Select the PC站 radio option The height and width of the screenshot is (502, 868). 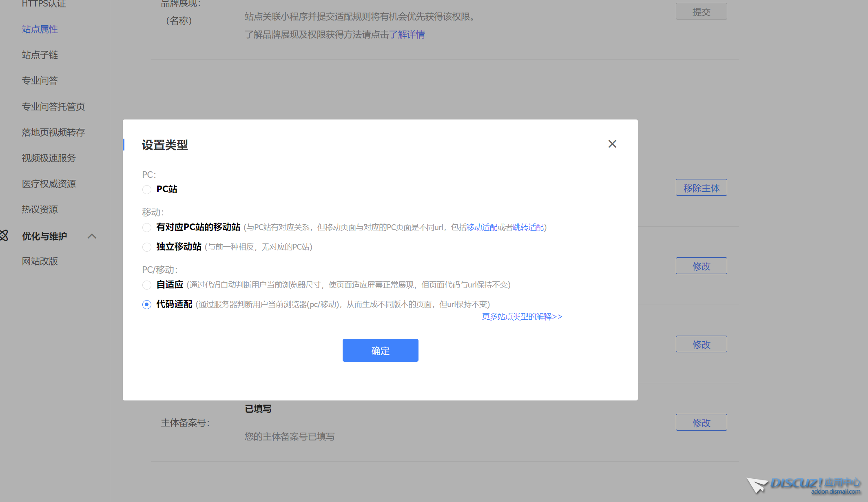[146, 189]
